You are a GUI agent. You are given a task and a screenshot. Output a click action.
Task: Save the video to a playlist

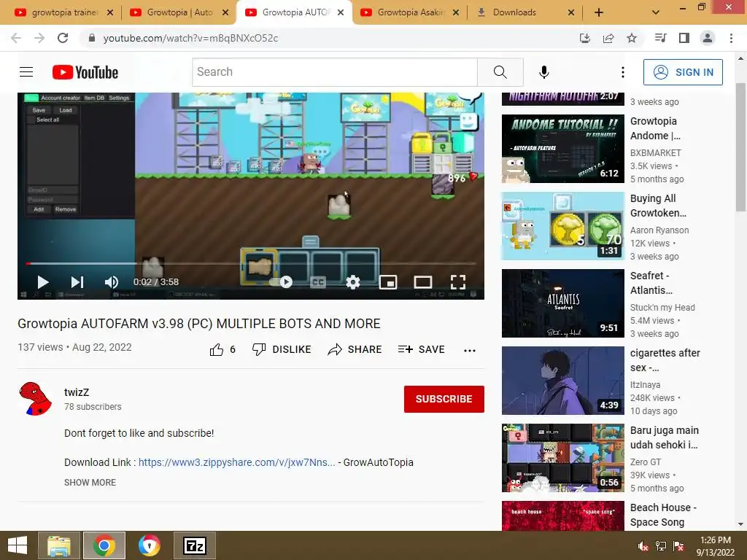pyautogui.click(x=422, y=349)
